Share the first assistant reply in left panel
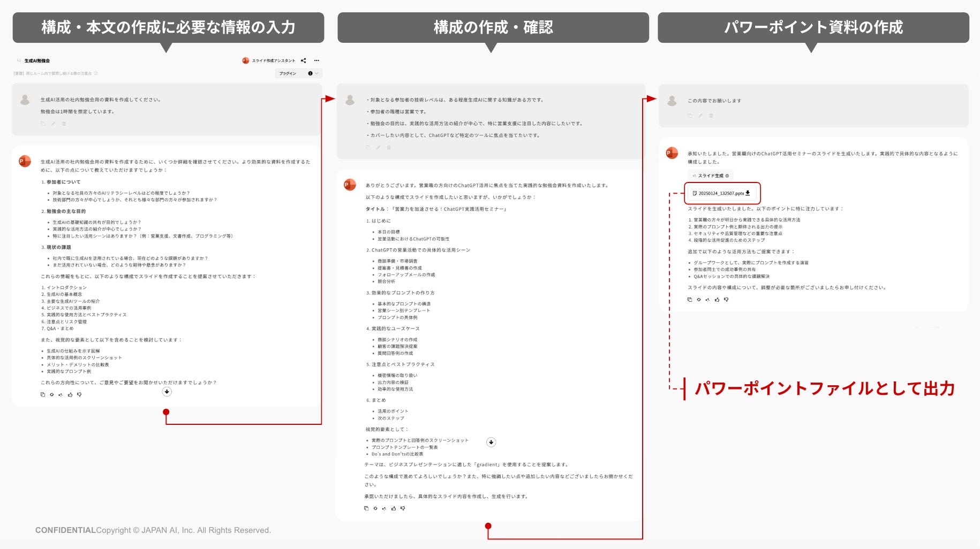This screenshot has width=980, height=549. pos(61,395)
